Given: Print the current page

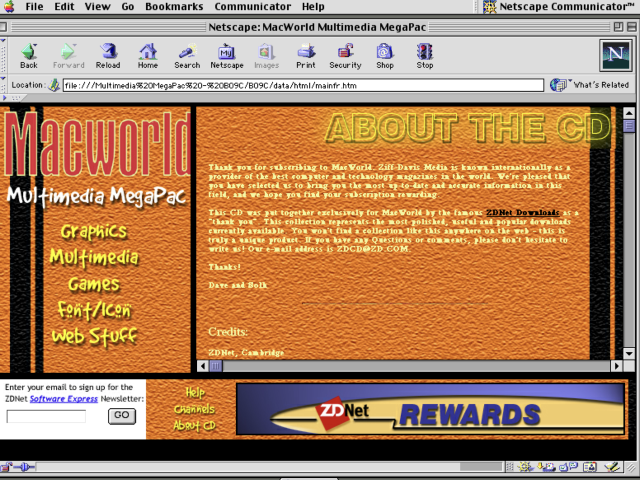Looking at the screenshot, I should [x=306, y=56].
